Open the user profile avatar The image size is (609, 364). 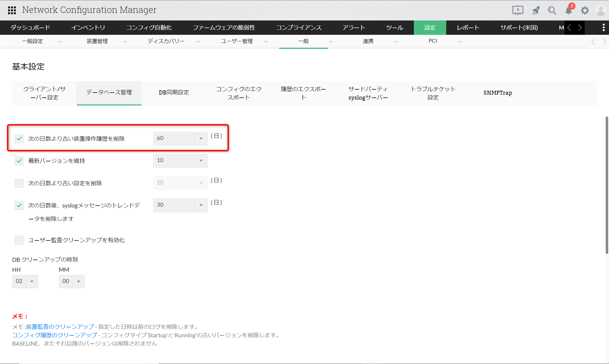click(601, 10)
